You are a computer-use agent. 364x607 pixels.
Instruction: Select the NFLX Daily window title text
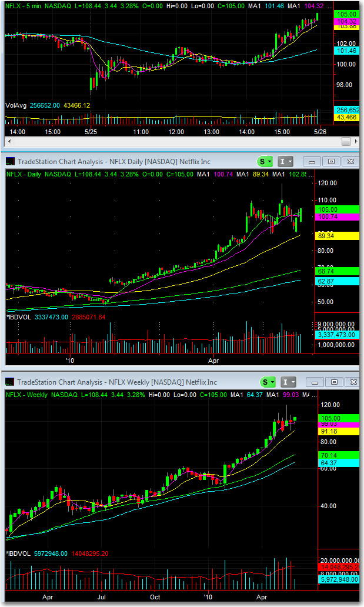(x=114, y=161)
